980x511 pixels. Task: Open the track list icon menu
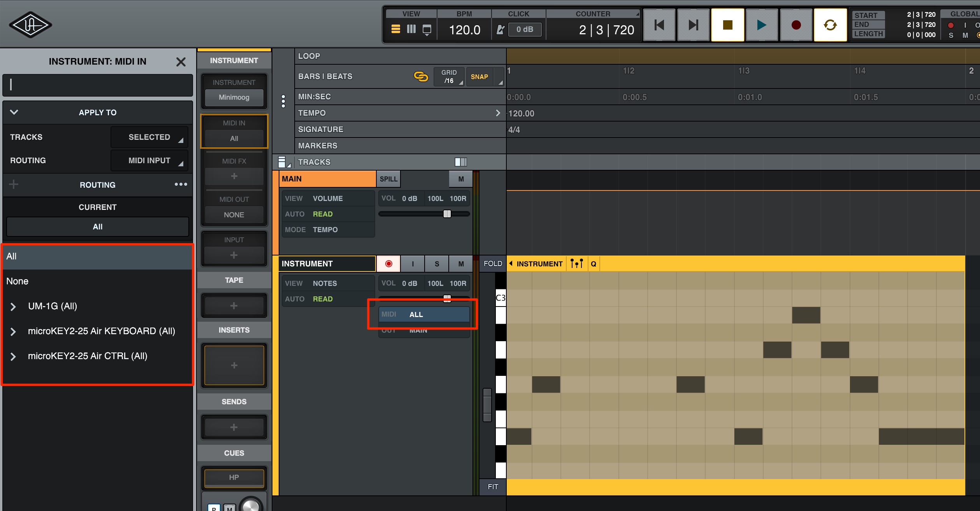tap(284, 162)
